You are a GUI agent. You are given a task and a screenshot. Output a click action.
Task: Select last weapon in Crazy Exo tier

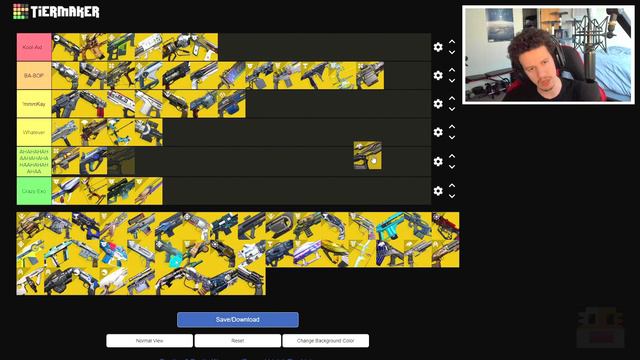tap(149, 191)
